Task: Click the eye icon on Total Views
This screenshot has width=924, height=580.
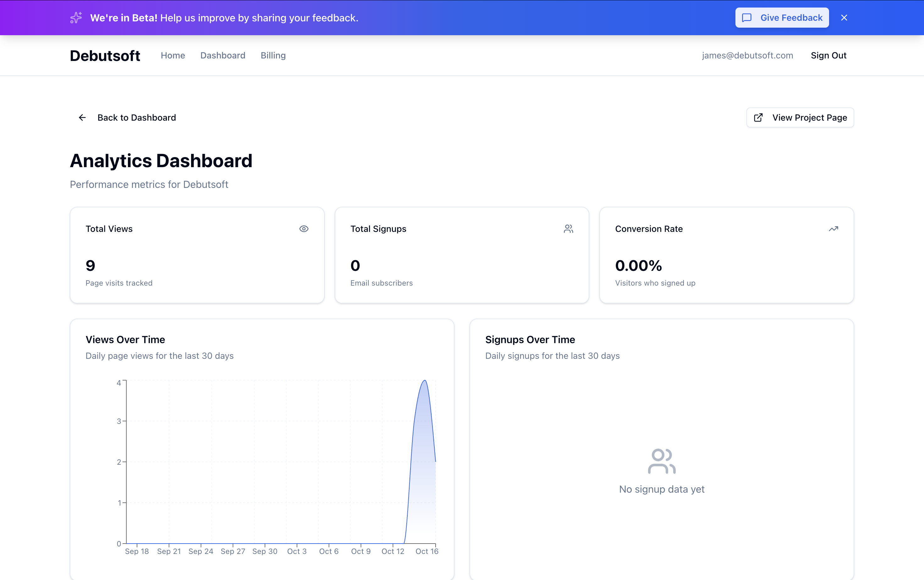Action: click(x=304, y=229)
